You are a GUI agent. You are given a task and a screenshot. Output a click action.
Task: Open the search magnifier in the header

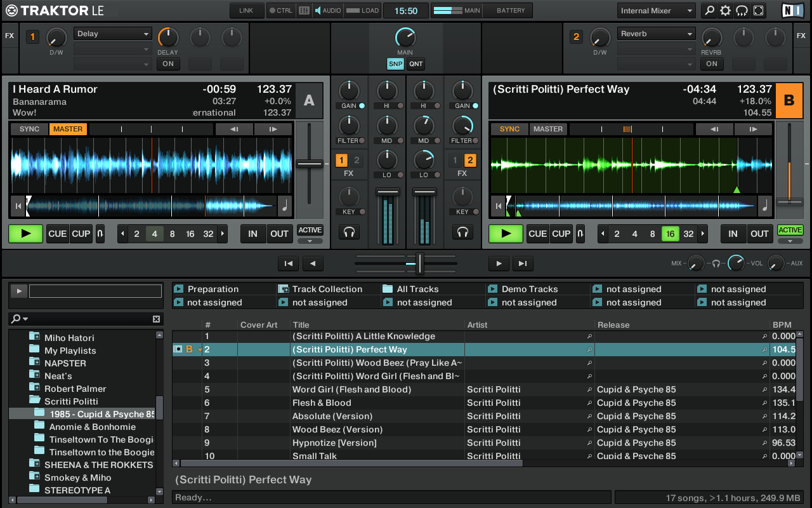(x=709, y=10)
